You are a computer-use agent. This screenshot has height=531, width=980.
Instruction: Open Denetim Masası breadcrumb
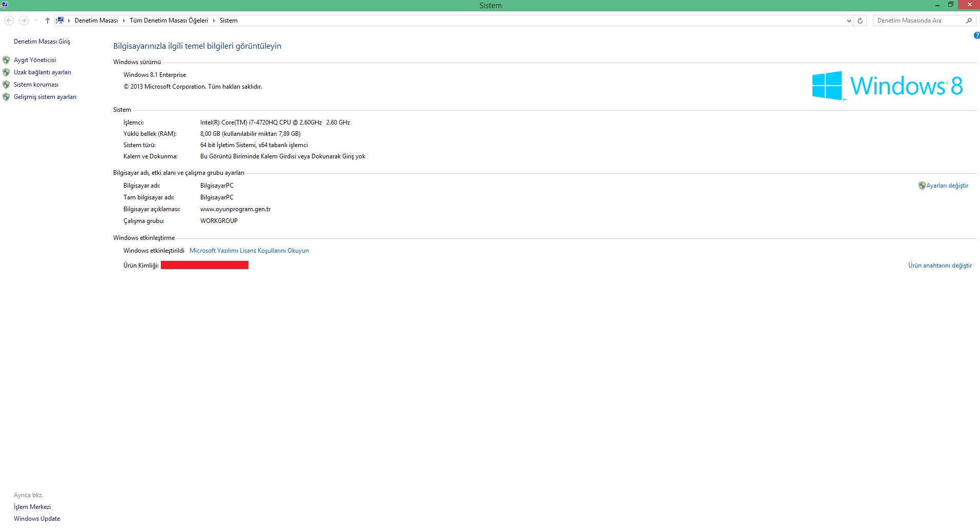(96, 21)
